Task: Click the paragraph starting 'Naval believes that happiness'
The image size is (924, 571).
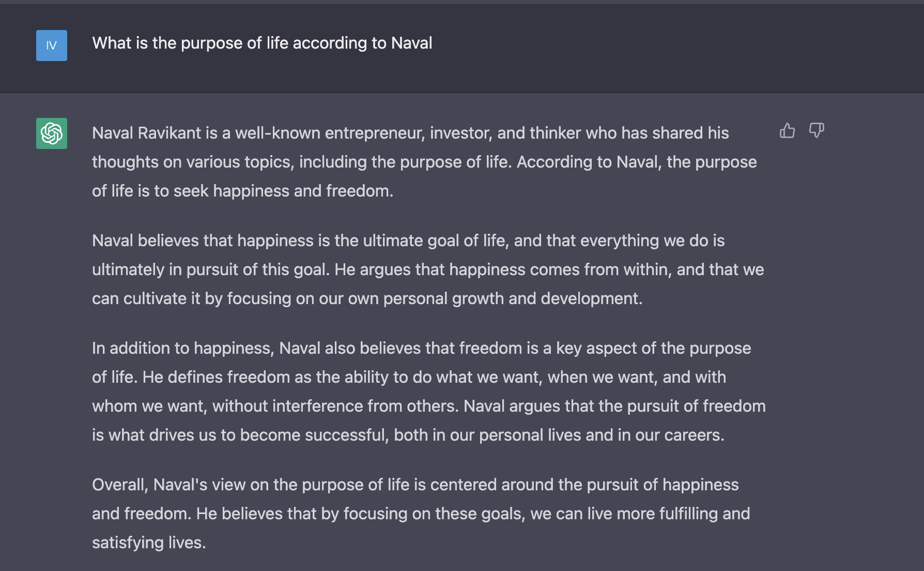Action: (x=428, y=269)
